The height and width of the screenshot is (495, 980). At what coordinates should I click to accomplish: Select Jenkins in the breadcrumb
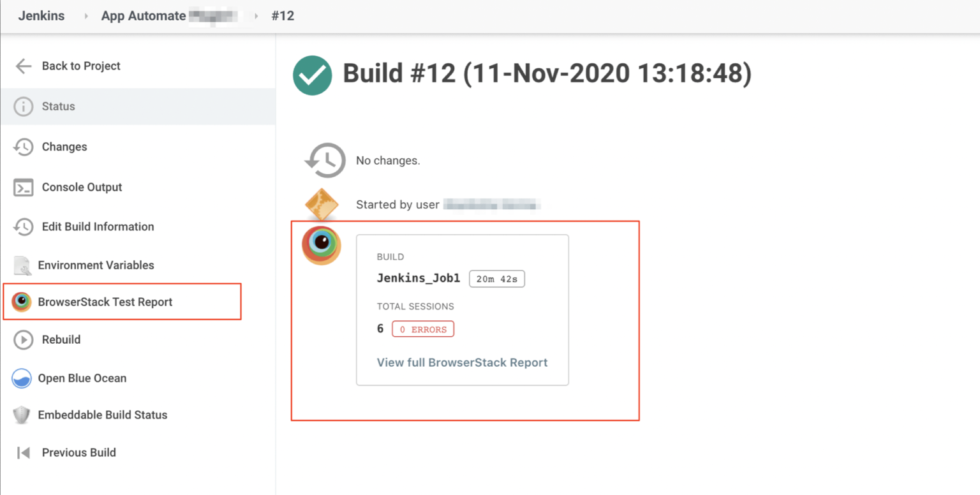41,15
